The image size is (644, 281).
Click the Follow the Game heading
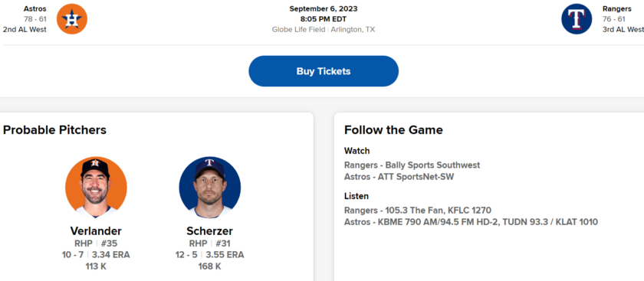pyautogui.click(x=393, y=130)
